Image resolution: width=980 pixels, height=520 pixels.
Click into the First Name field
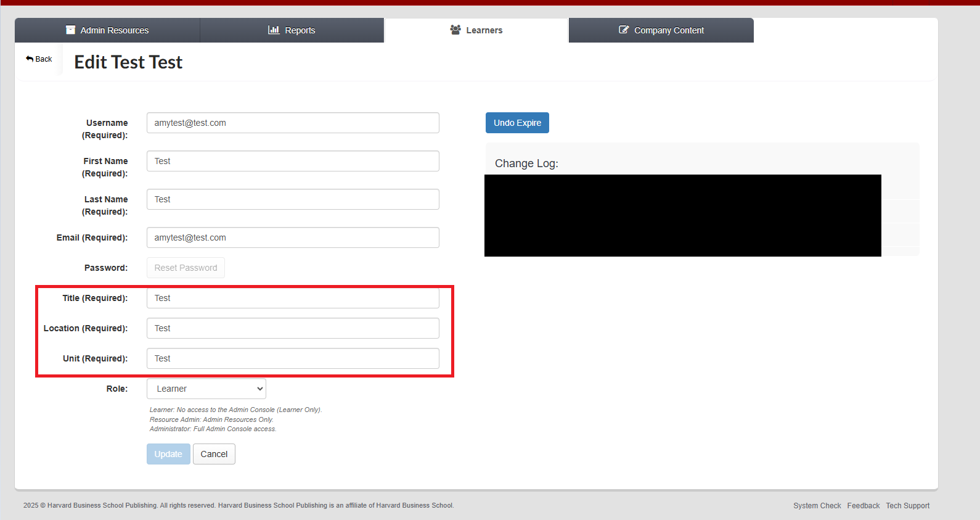[293, 161]
